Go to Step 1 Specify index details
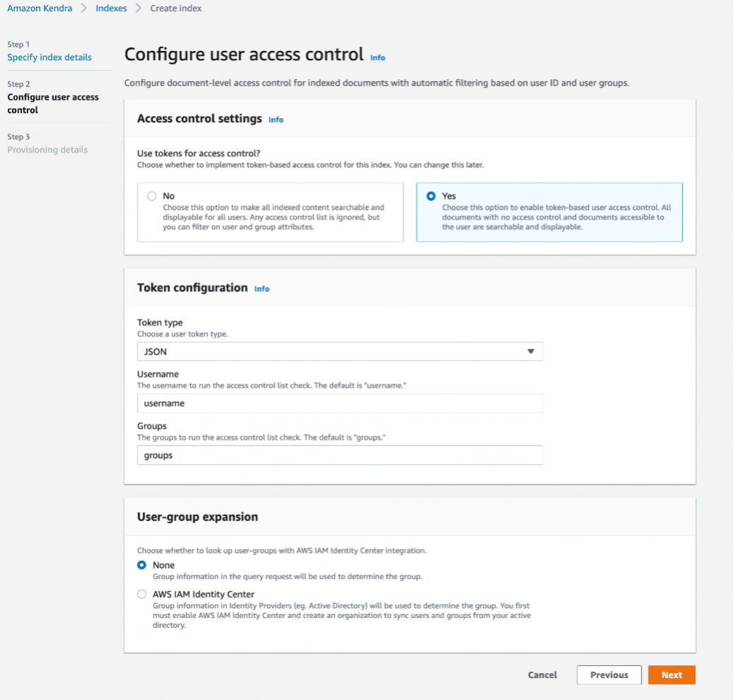 tap(49, 57)
